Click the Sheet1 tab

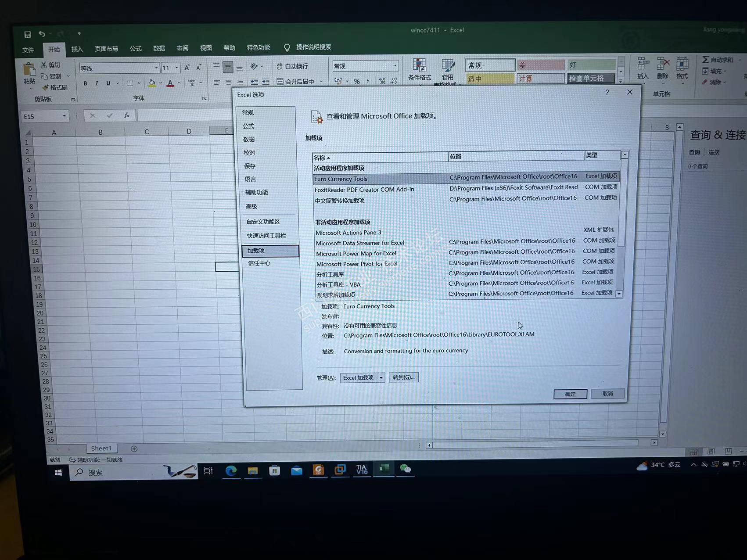click(x=101, y=448)
